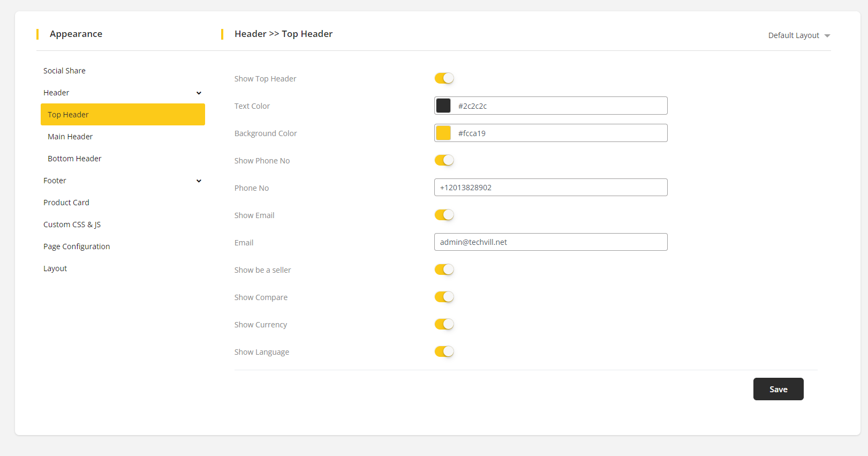The image size is (868, 456).
Task: Open the Main Header settings
Action: 70,137
